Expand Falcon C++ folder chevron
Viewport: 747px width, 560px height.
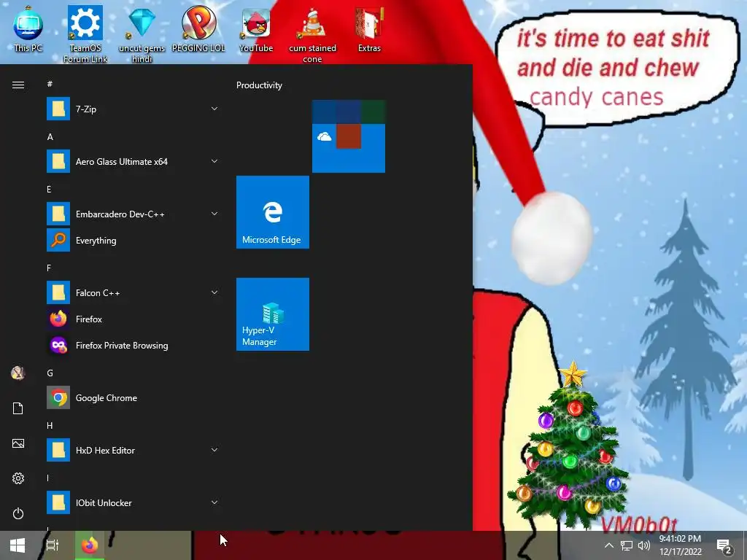214,292
